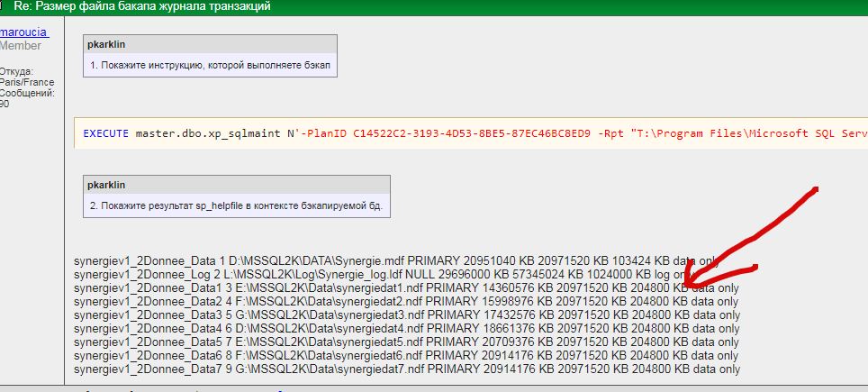Click the EXECUTE keyword in code block
This screenshot has height=392, width=868.
(105, 133)
